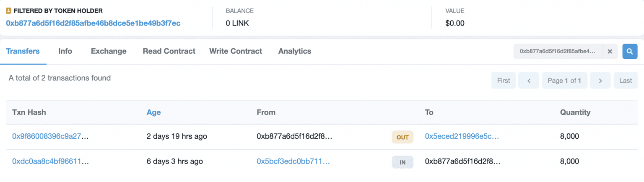Viewport: 644px width, 182px height.
Task: Open recipient address 0x5eced219996e5c
Action: point(462,136)
